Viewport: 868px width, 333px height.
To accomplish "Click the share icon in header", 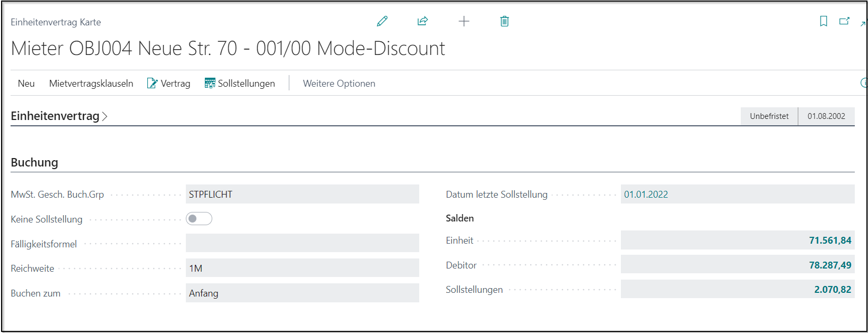I will pyautogui.click(x=422, y=21).
